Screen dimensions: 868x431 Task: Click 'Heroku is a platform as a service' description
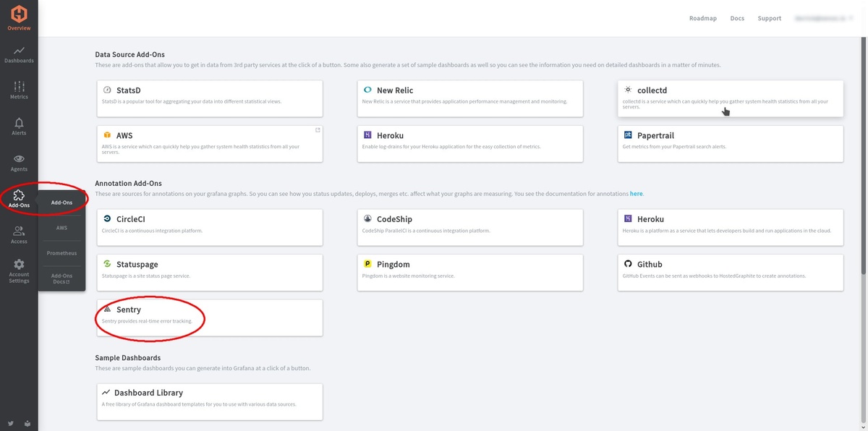[x=727, y=231]
